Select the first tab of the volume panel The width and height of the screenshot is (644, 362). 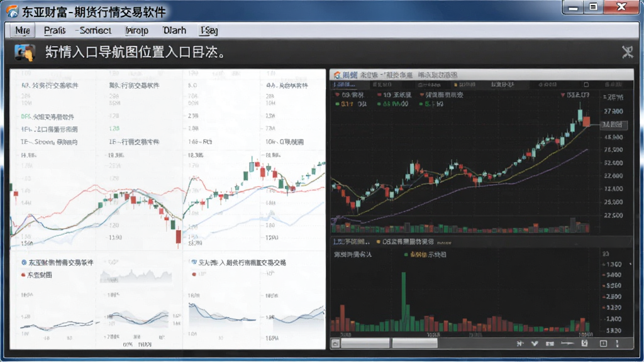point(352,242)
